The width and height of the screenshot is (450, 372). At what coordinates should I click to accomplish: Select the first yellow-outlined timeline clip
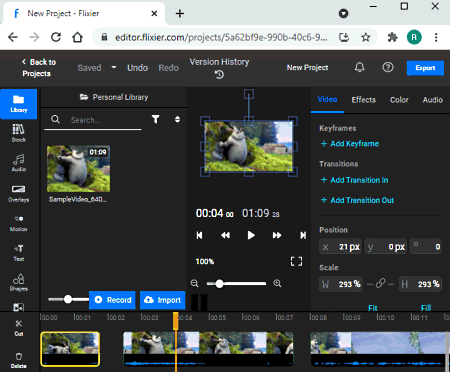(x=70, y=349)
